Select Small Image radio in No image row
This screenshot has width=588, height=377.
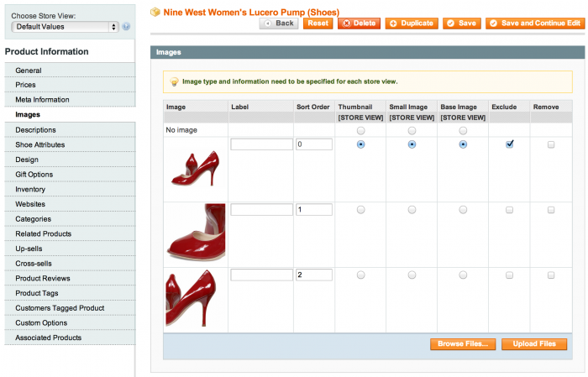coord(412,131)
